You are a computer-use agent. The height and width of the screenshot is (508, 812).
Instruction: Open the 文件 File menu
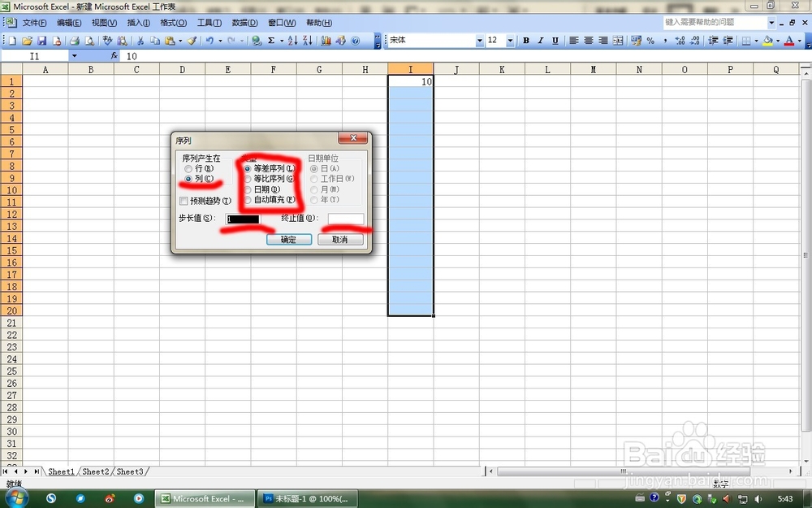[x=34, y=23]
